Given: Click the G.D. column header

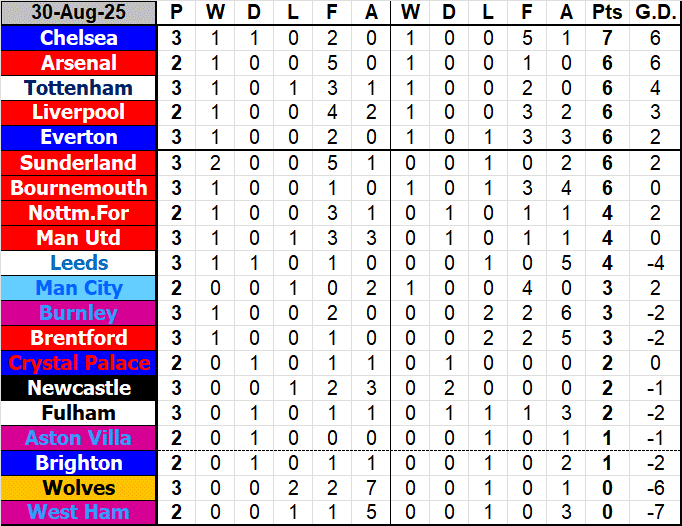Looking at the screenshot, I should pyautogui.click(x=654, y=13).
